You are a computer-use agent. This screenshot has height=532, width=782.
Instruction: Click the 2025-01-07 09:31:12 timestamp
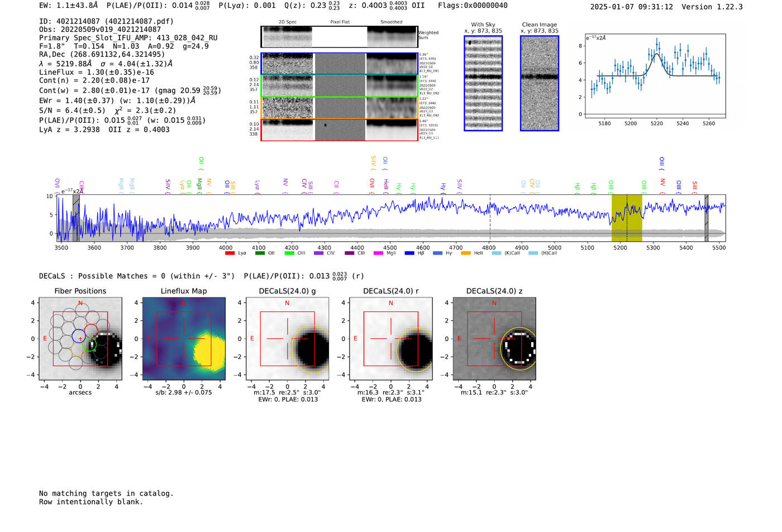[x=632, y=7]
